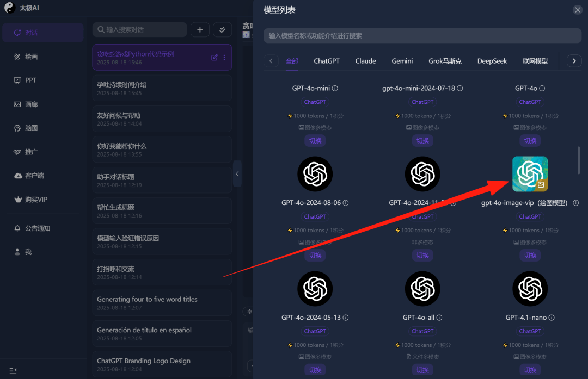Click the model list vertical scrollbar
The height and width of the screenshot is (379, 588).
pos(579,160)
